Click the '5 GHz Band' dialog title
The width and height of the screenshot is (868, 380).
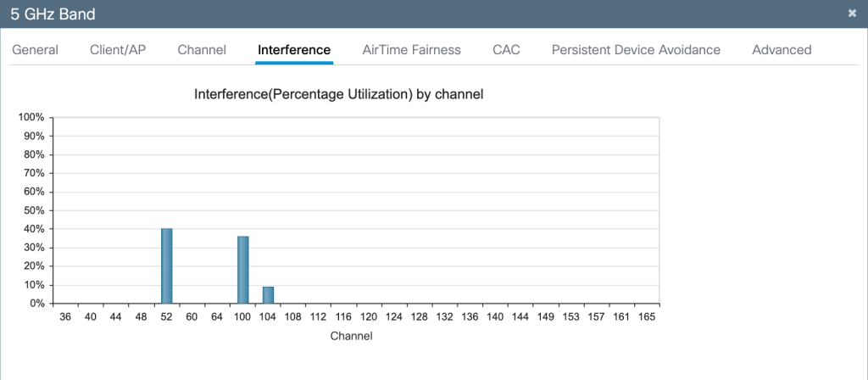pyautogui.click(x=53, y=14)
